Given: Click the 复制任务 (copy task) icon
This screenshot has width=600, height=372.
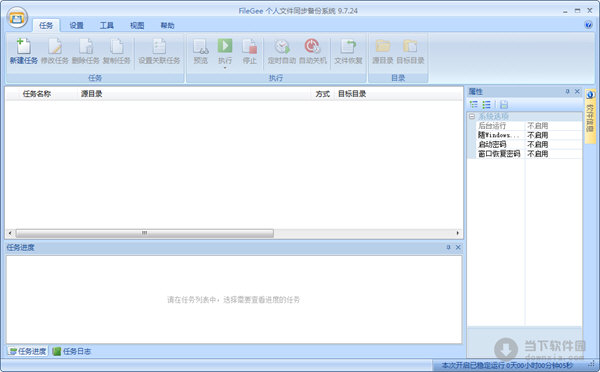Looking at the screenshot, I should pyautogui.click(x=117, y=46).
